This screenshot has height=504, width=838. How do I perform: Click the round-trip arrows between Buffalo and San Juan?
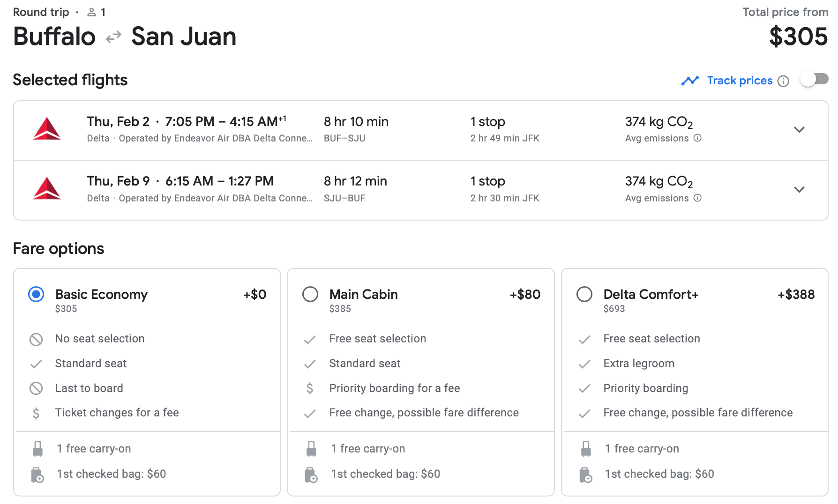(113, 37)
